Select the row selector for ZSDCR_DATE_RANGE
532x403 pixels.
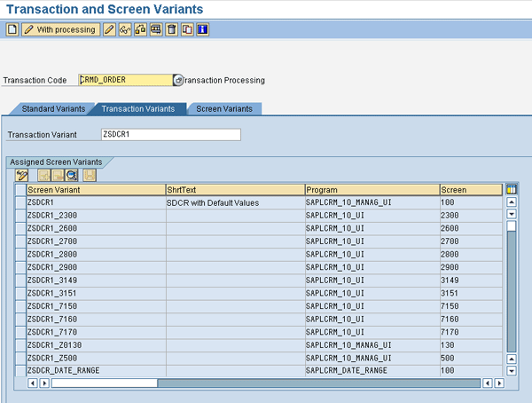tap(20, 370)
